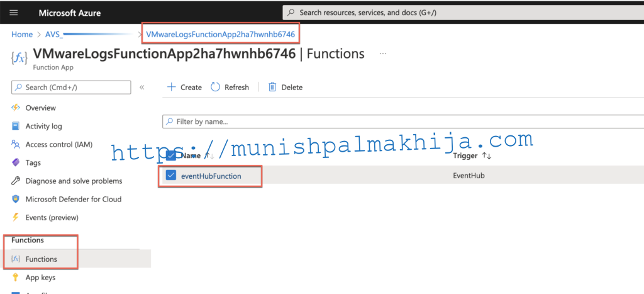Click the Function App fx icon beside title
Viewport: 644px width, 294px height.
(19, 58)
